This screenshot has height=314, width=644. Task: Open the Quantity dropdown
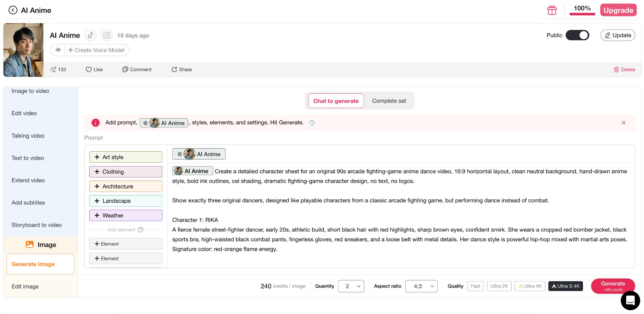[x=351, y=286]
